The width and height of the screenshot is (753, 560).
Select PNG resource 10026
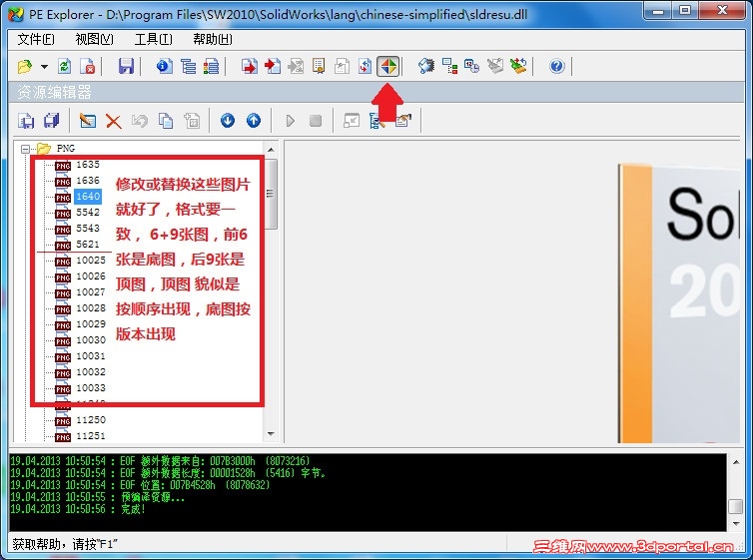click(91, 276)
